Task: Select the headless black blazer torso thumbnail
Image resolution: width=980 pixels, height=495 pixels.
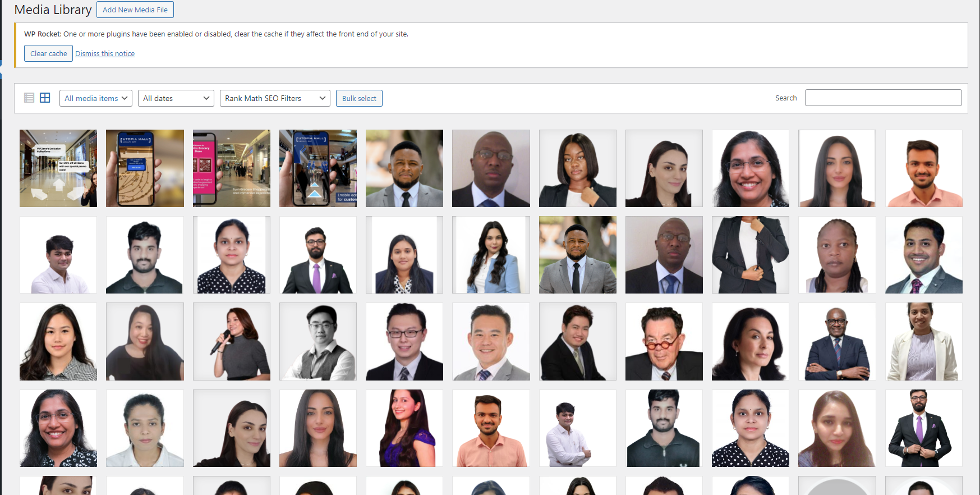Action: (751, 255)
